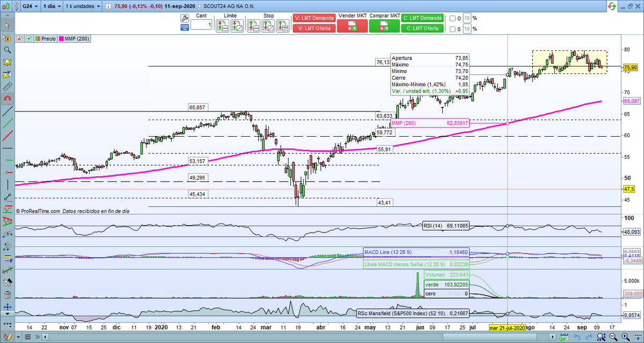This screenshot has width=644, height=343.
Task: Select the red line drawing tool
Action: tap(7, 136)
